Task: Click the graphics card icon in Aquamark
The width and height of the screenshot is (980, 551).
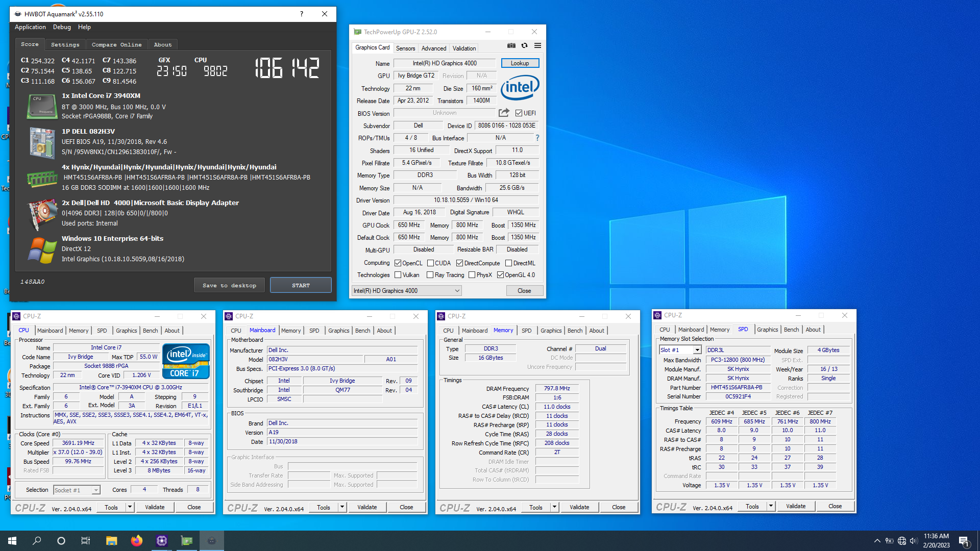Action: tap(42, 215)
